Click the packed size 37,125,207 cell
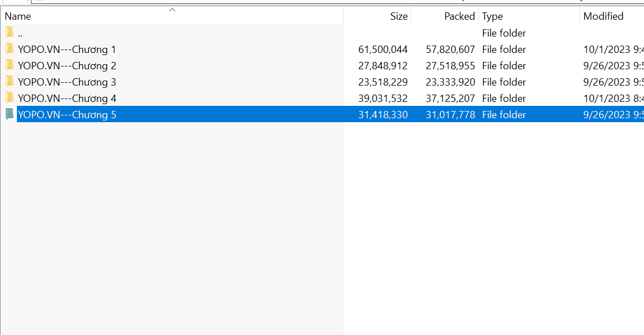Screen dimensions: 644x335 coord(450,99)
